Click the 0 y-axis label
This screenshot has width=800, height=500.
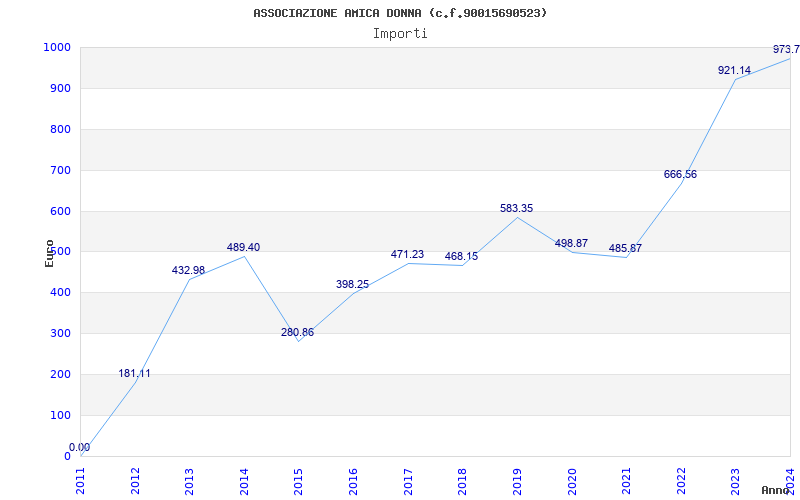[67, 456]
